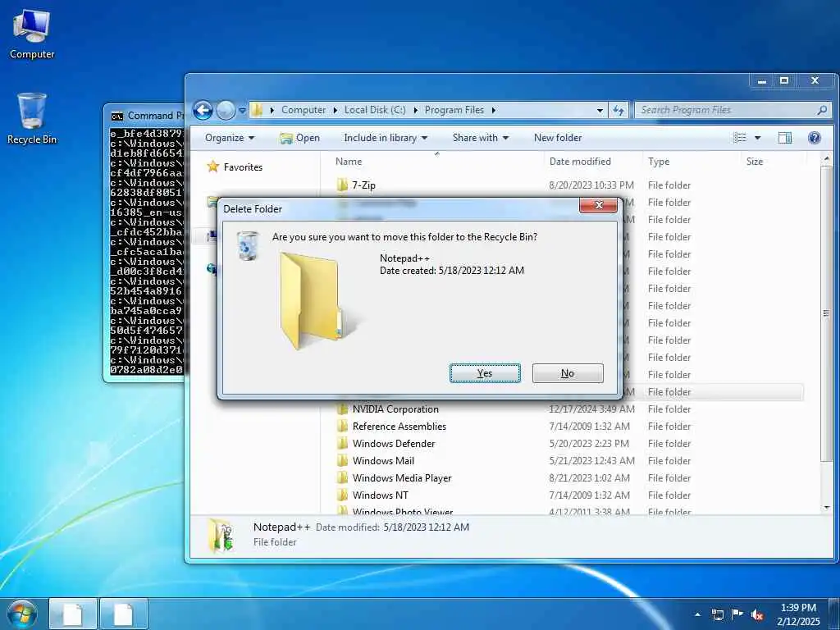The height and width of the screenshot is (630, 840).
Task: Click the first taskbar document button
Action: click(x=73, y=614)
